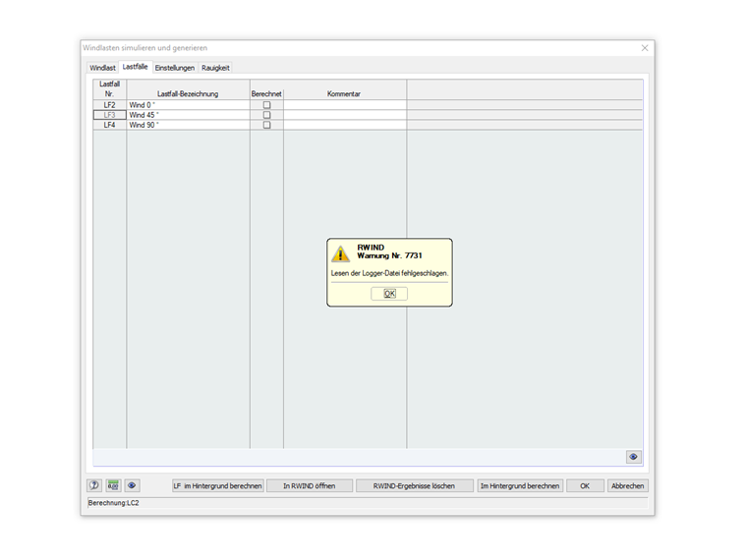Click the Abbrechen button

(627, 485)
